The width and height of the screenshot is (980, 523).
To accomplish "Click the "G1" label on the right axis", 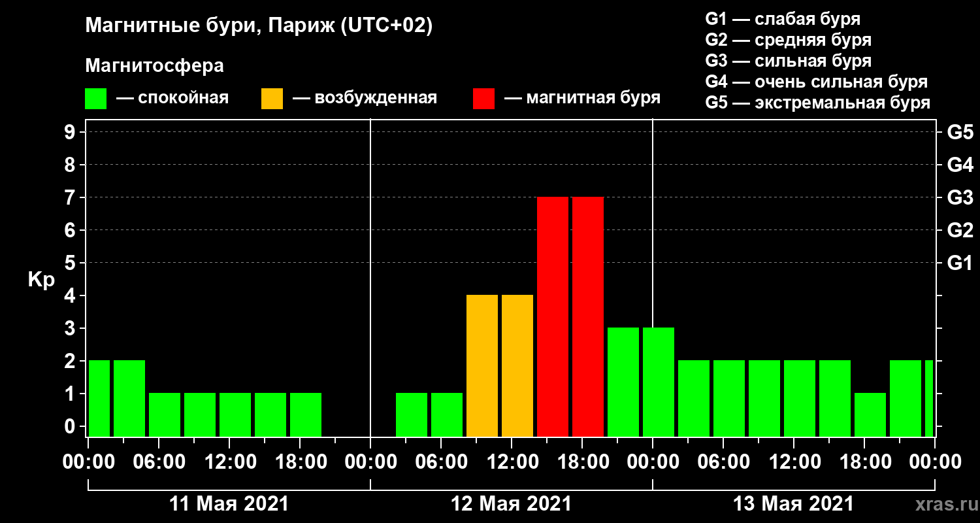I will coord(960,263).
